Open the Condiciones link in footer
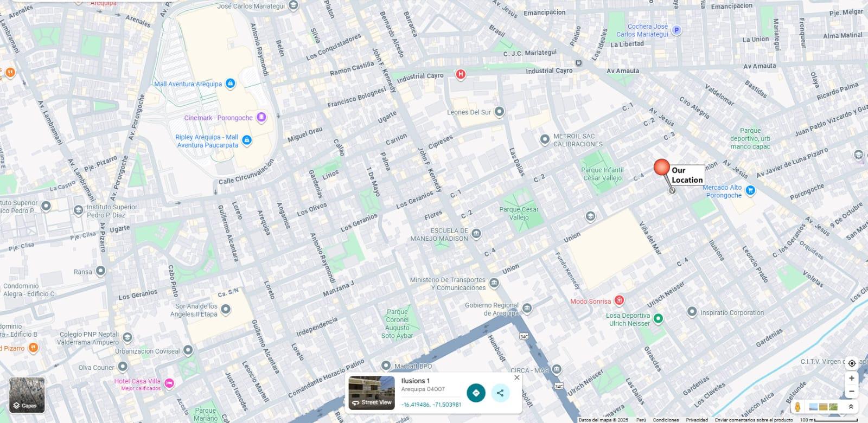 click(666, 420)
